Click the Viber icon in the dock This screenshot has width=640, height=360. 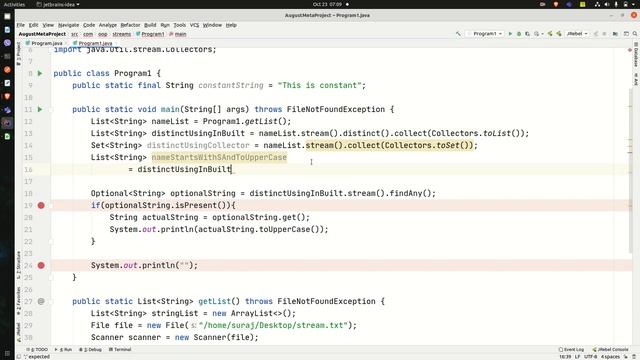7,43
